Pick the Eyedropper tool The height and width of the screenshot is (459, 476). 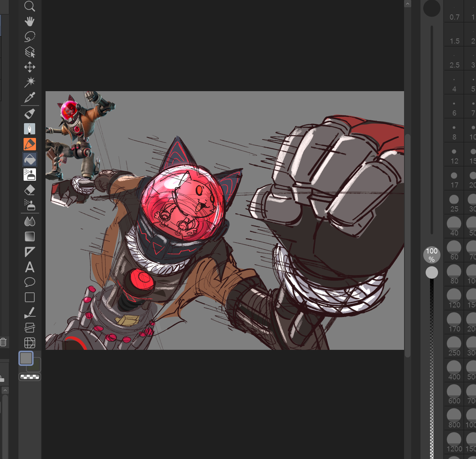(30, 97)
